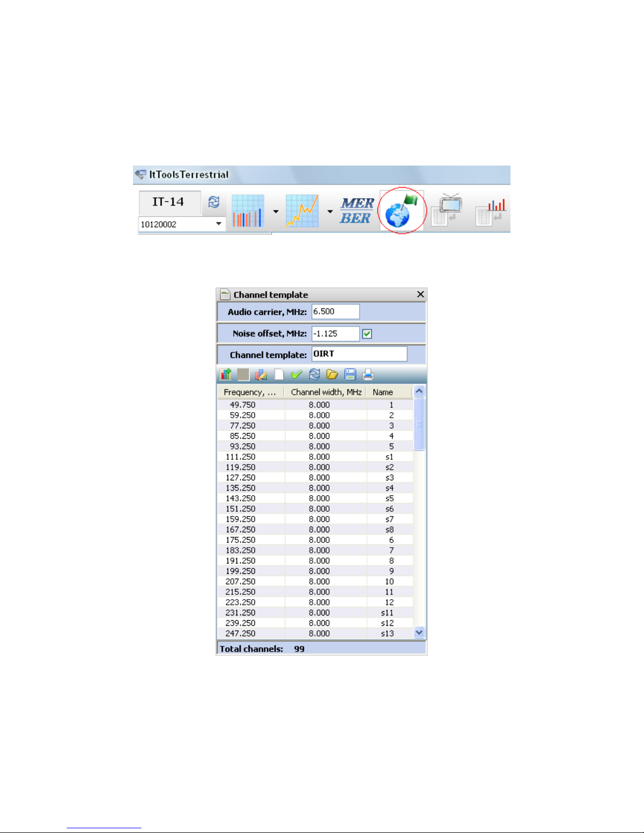Select the 191.250 frequency cell
The height and width of the screenshot is (833, 644).
[x=251, y=561]
